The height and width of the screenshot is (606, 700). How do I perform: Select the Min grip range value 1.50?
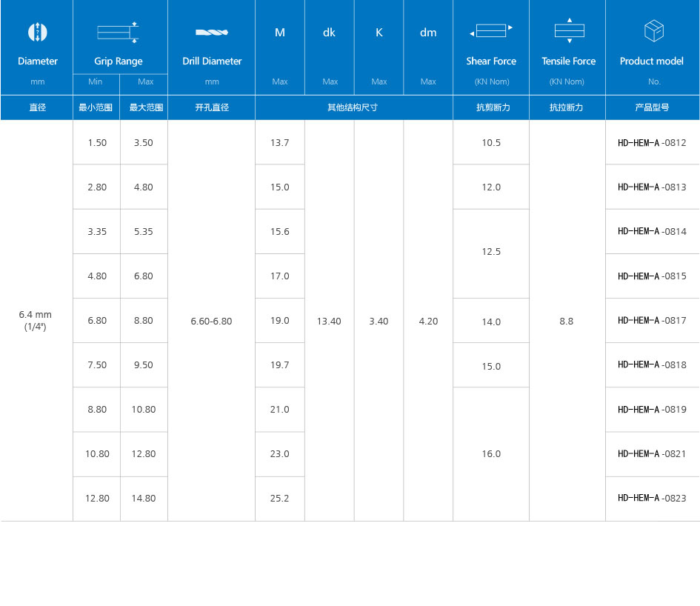click(97, 143)
